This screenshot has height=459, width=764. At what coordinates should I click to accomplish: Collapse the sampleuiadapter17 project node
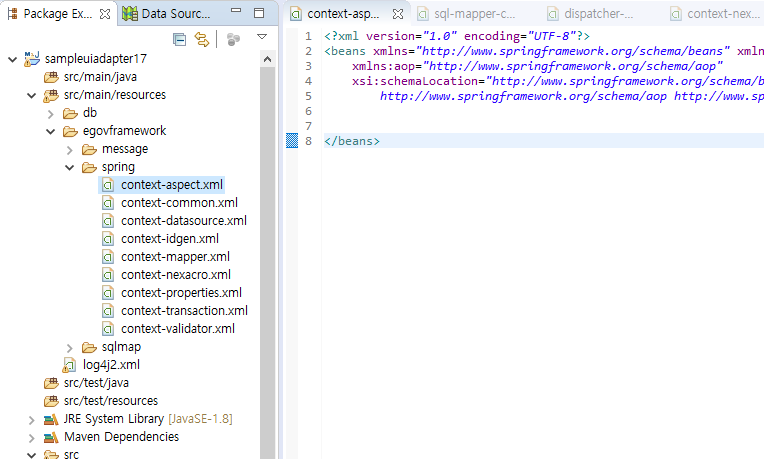pos(11,59)
